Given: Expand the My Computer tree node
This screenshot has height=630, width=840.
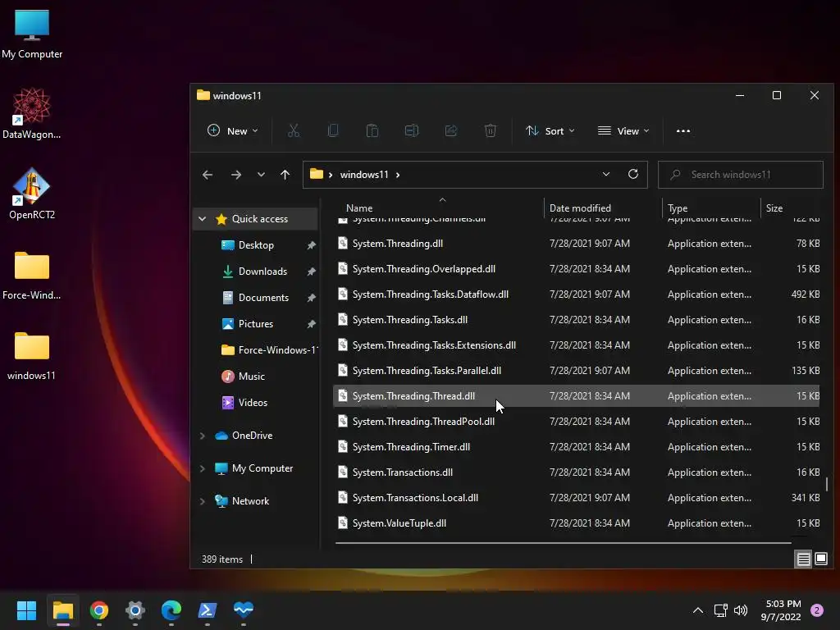Looking at the screenshot, I should (x=202, y=468).
